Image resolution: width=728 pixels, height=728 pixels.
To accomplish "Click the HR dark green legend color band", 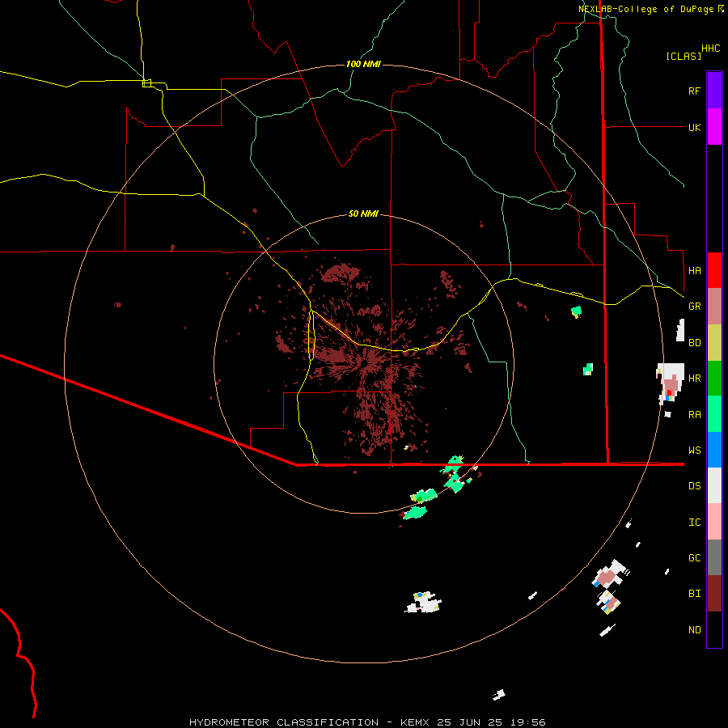I will pyautogui.click(x=714, y=379).
